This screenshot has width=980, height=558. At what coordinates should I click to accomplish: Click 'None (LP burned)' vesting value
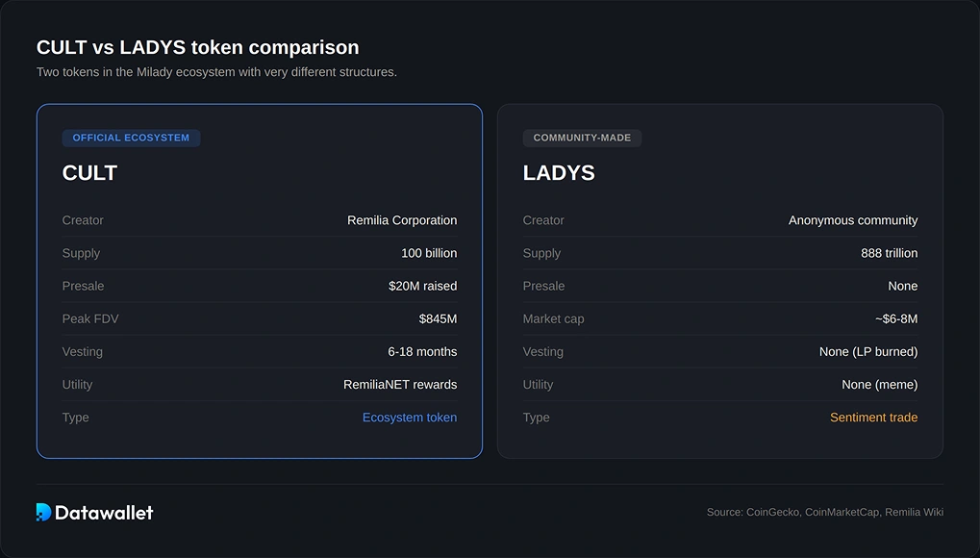click(868, 351)
